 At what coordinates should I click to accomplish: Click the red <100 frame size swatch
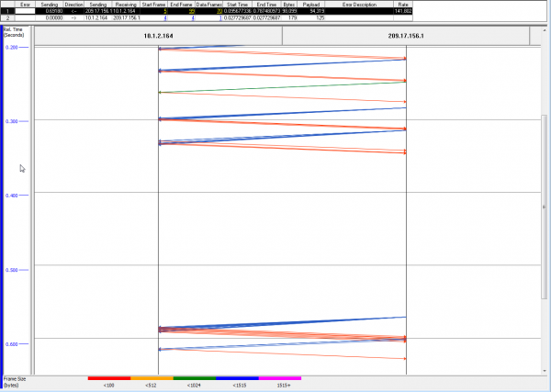coord(109,378)
